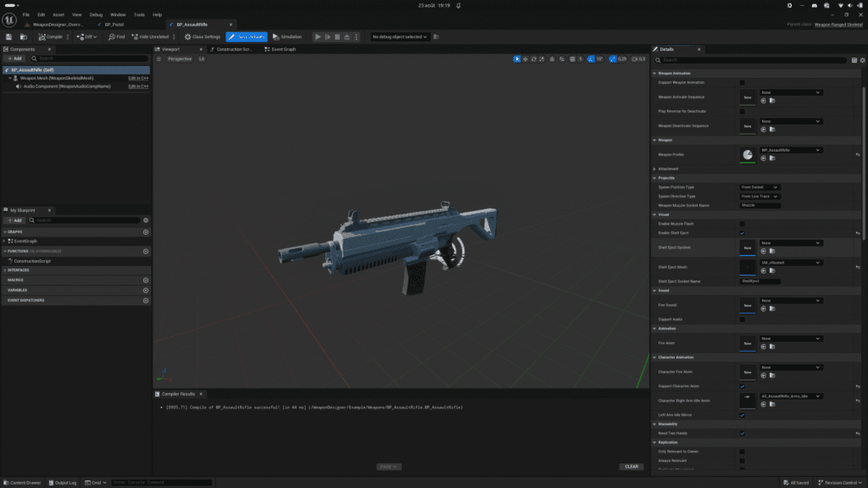Add new variable with VARIABLES plus icon
The width and height of the screenshot is (868, 488).
point(146,291)
